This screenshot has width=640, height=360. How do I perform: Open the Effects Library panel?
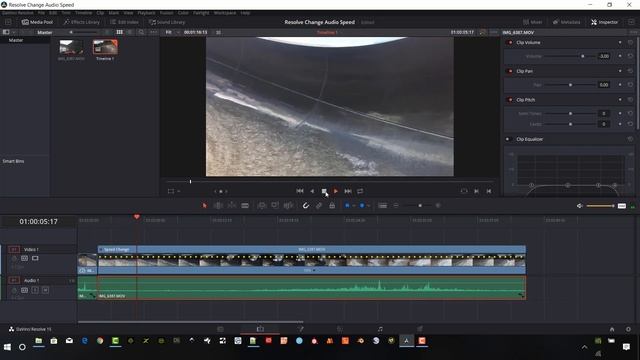coord(82,22)
